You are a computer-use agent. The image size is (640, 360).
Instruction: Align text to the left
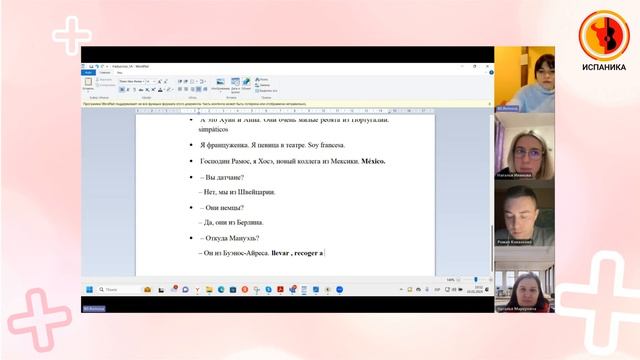[180, 89]
